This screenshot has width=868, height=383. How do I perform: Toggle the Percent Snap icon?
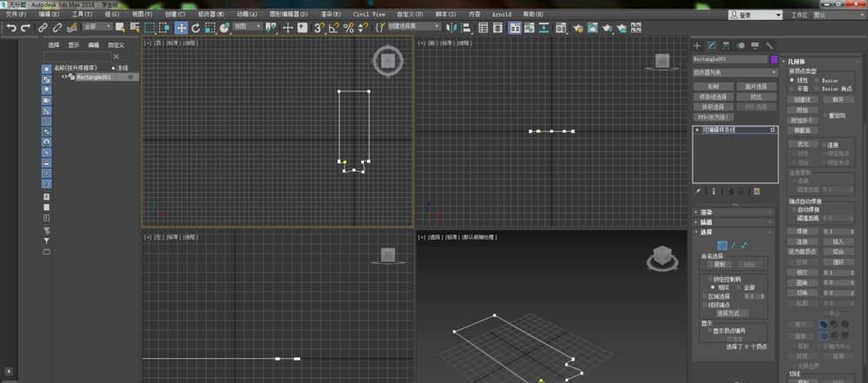coord(348,28)
